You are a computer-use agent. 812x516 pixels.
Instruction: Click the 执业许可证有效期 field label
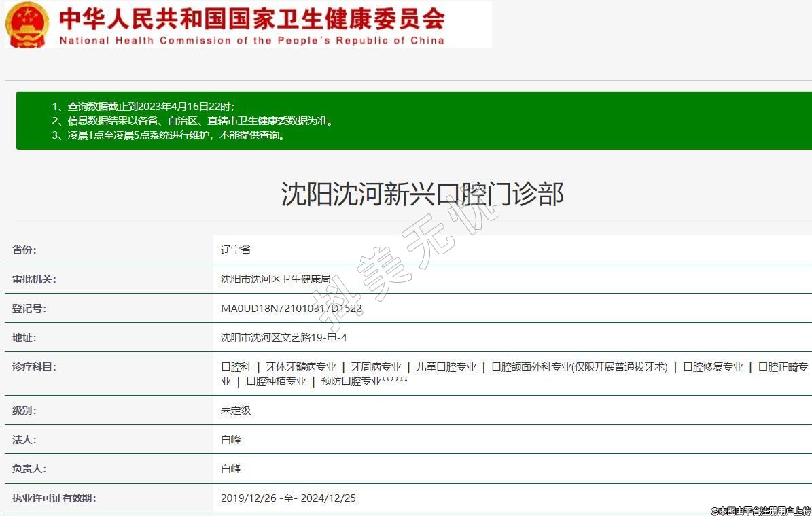click(54, 498)
